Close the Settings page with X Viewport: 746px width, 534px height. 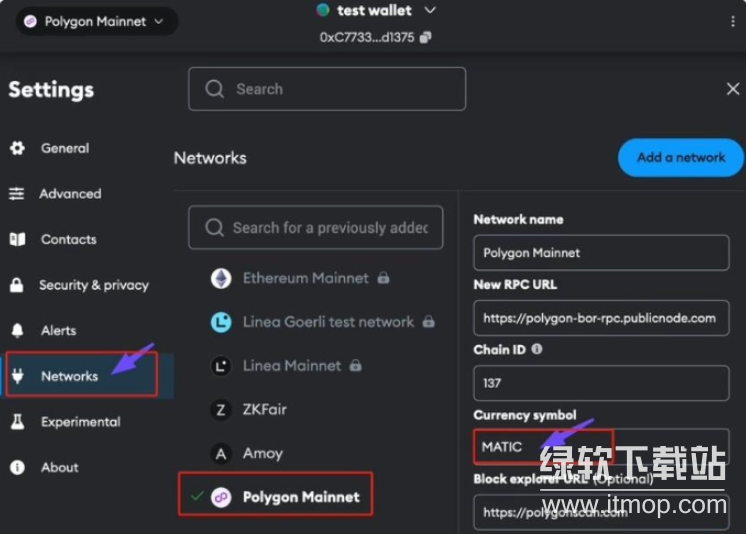click(x=733, y=89)
